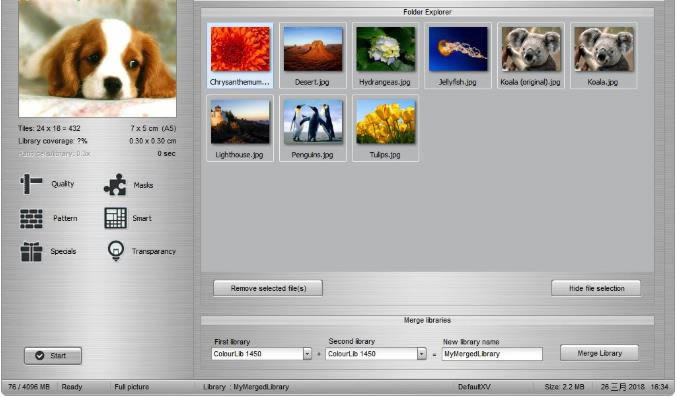Viewport: 677px width, 397px height.
Task: Click the Folder Explorer header
Action: (x=427, y=12)
